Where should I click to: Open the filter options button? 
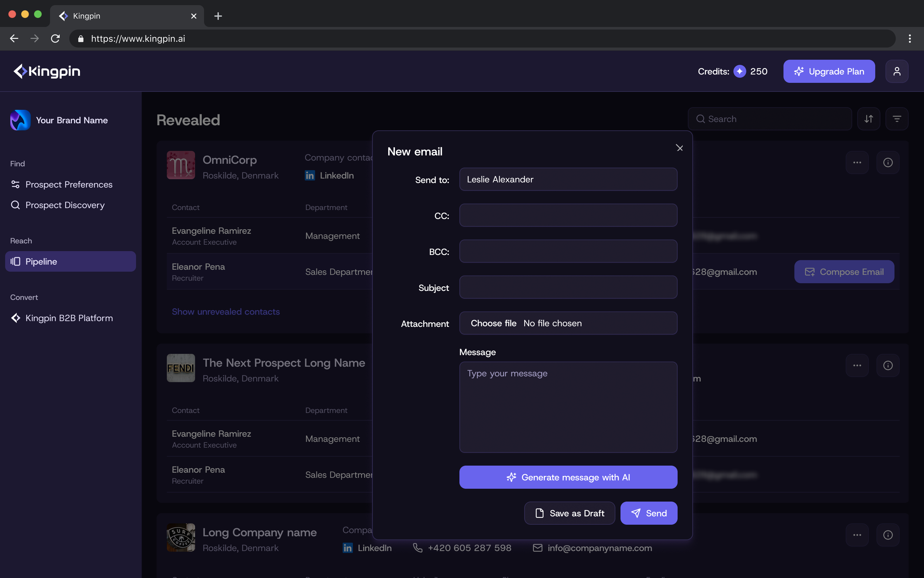point(897,119)
